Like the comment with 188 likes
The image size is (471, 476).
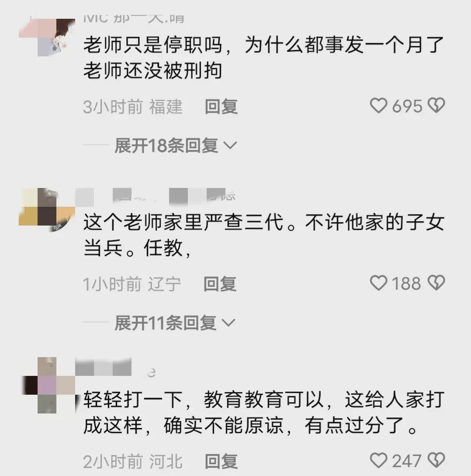tap(378, 283)
